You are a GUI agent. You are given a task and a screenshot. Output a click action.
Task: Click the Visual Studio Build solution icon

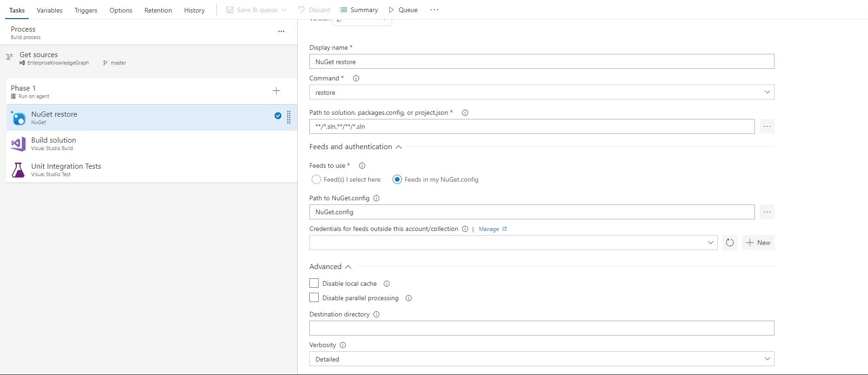(19, 144)
